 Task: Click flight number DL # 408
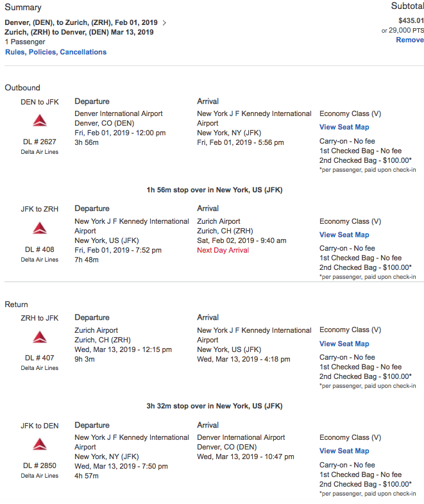pyautogui.click(x=40, y=249)
